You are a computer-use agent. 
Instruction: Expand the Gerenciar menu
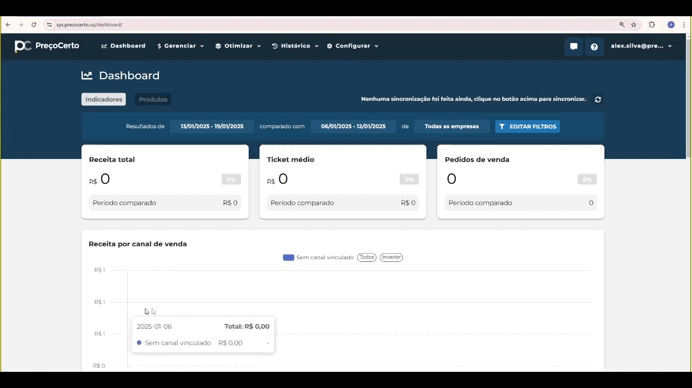pyautogui.click(x=181, y=46)
